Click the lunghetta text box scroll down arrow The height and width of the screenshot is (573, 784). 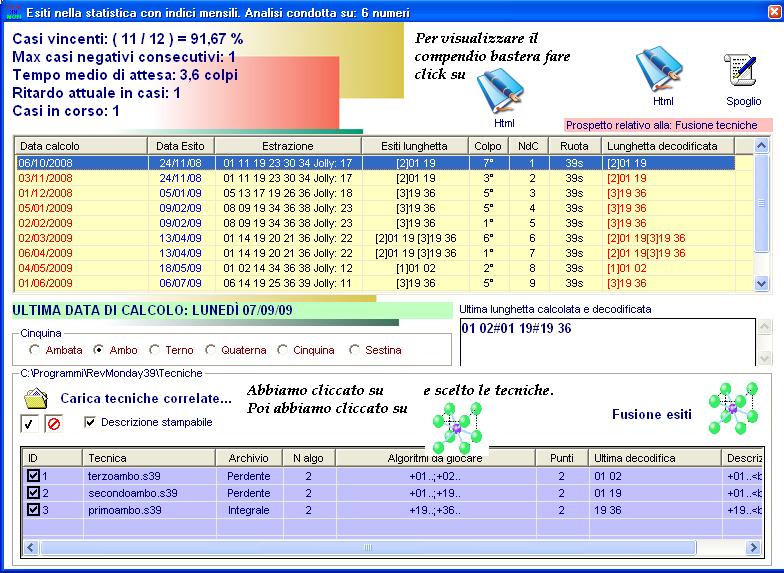pyautogui.click(x=765, y=358)
